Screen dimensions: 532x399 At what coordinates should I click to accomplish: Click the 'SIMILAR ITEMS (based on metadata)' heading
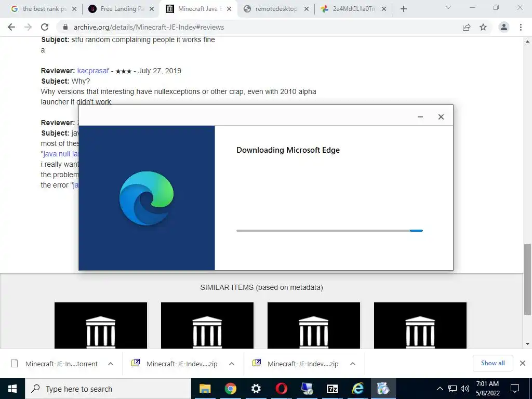[x=262, y=287]
